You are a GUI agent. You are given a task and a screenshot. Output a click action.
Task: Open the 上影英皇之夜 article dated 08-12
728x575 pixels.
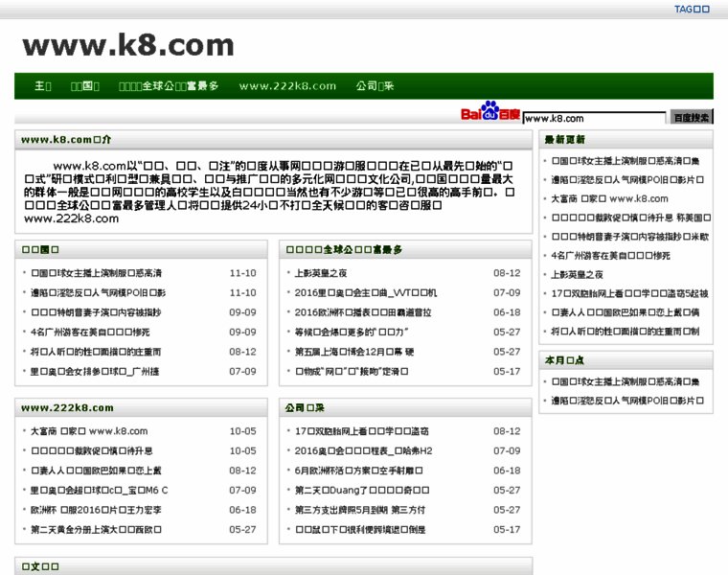[321, 273]
